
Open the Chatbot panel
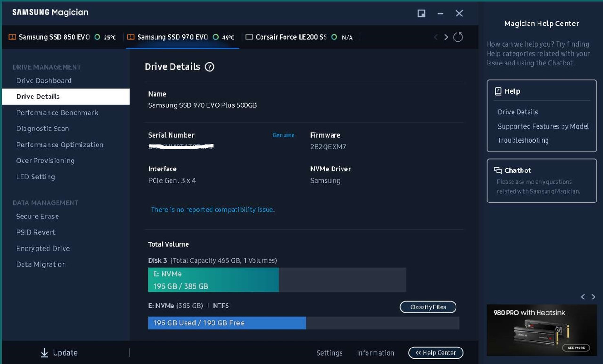[x=542, y=181]
